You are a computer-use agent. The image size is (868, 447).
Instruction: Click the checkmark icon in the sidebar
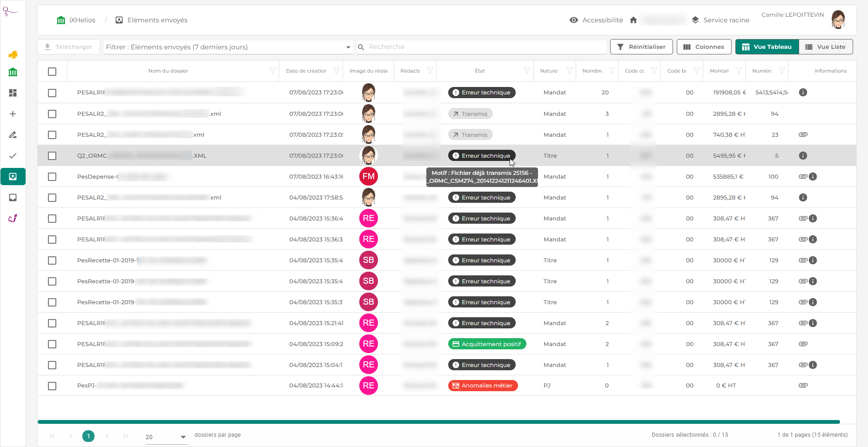pos(13,156)
